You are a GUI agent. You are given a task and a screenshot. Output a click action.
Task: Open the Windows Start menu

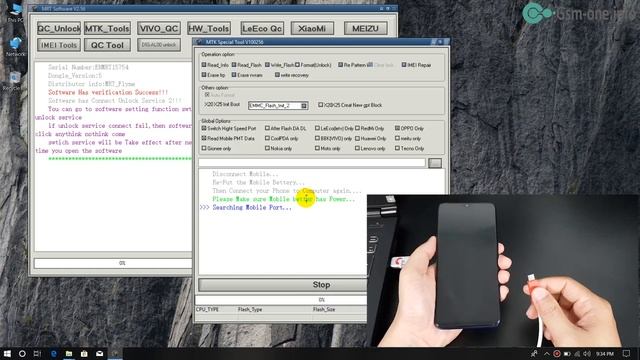(7, 353)
